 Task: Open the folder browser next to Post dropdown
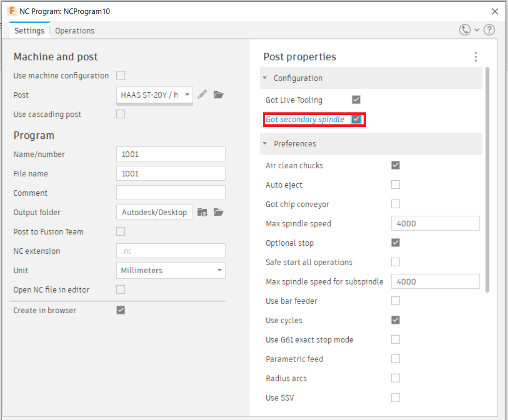[x=218, y=95]
